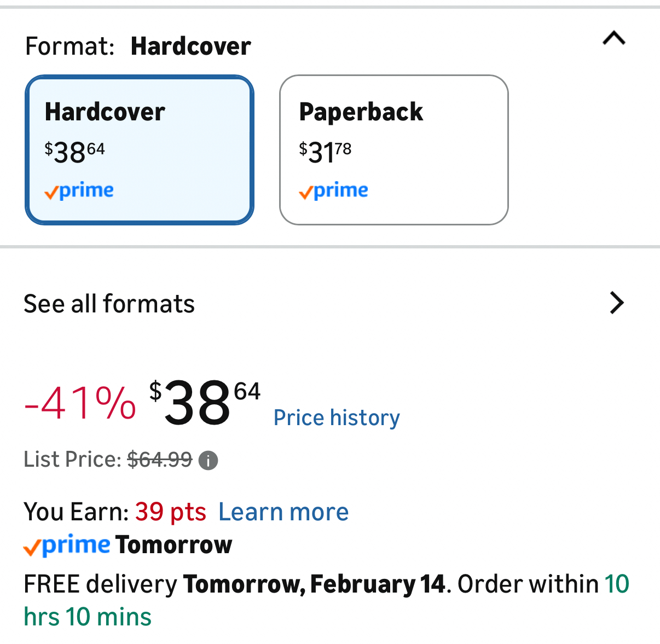The width and height of the screenshot is (660, 644).
Task: Open Learn more about points
Action: tap(283, 512)
